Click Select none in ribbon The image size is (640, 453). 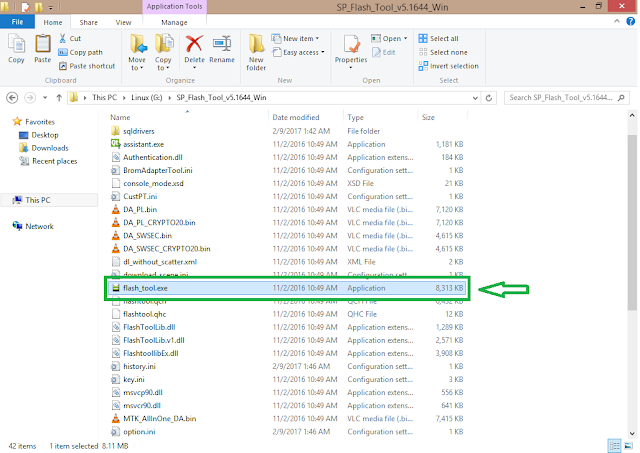(x=443, y=52)
